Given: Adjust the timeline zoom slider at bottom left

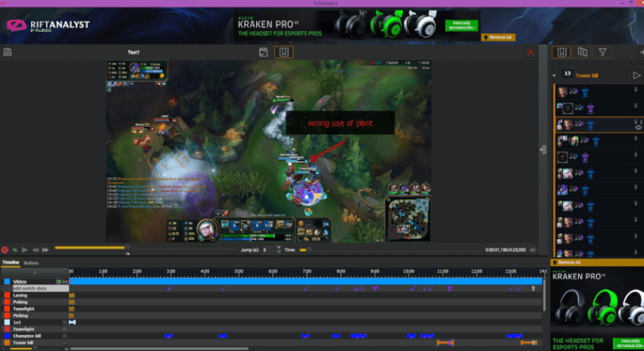Looking at the screenshot, I should 35,349.
